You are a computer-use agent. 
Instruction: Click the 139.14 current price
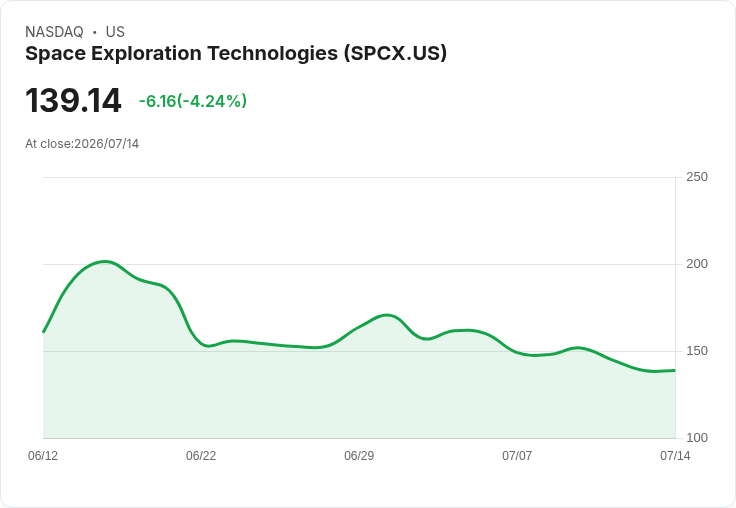point(73,100)
